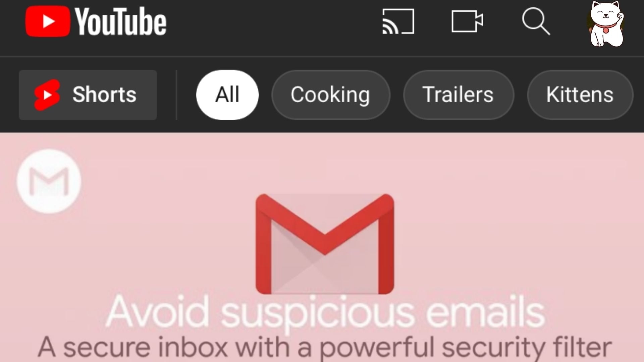Click the Gmail video thumbnail

[x=322, y=247]
